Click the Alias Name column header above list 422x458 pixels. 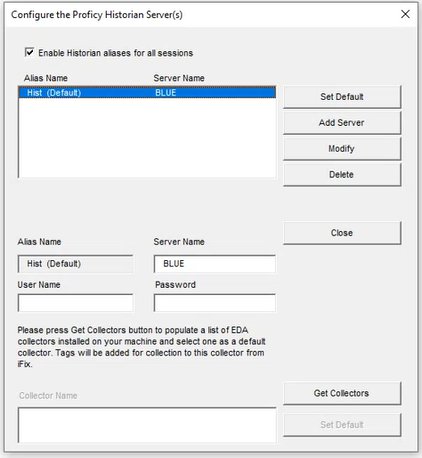46,78
